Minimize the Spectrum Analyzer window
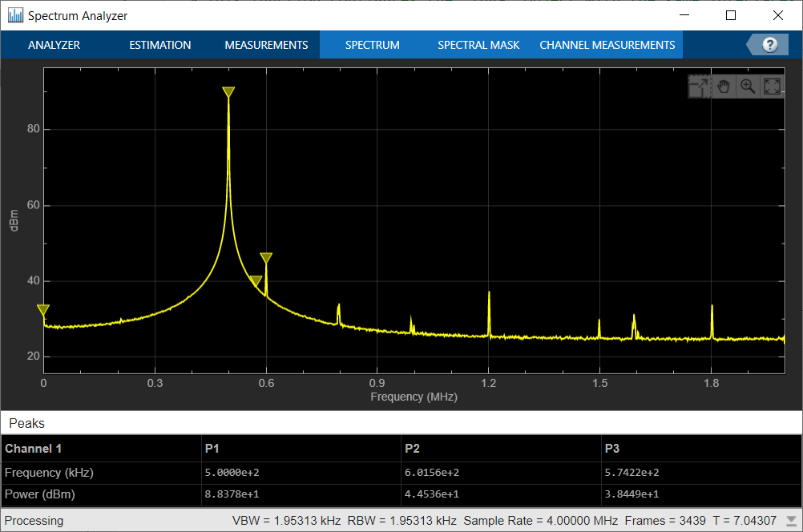 pos(684,15)
